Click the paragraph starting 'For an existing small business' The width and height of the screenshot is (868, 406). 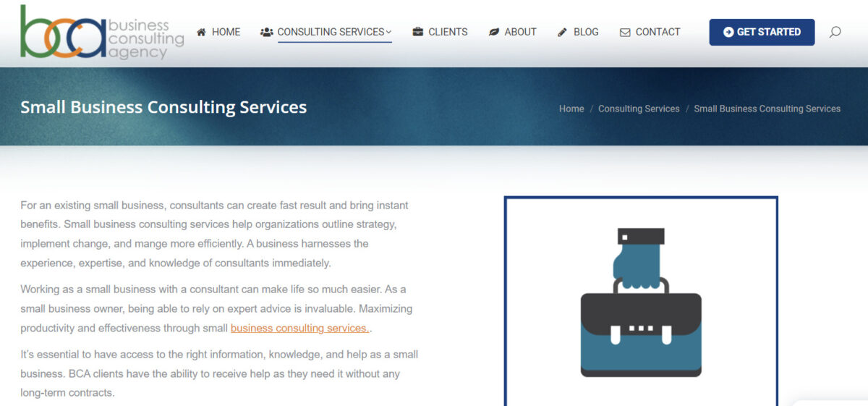pos(216,234)
